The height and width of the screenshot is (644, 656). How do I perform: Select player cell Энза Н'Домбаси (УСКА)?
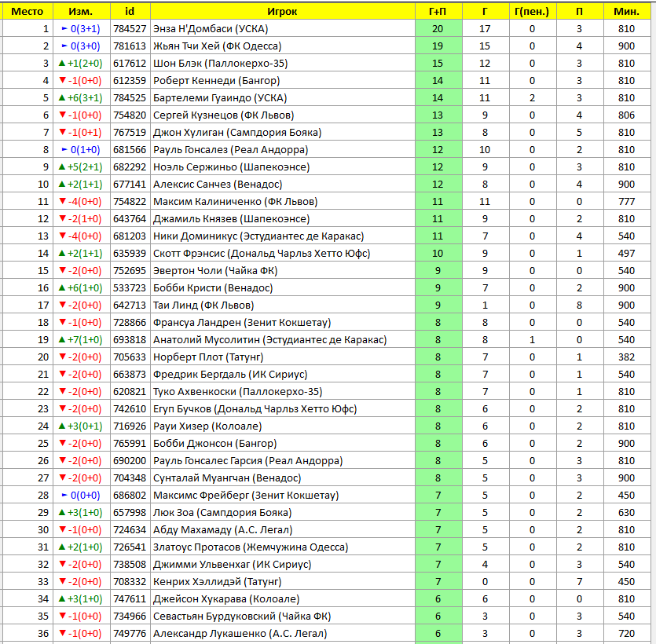coord(282,29)
